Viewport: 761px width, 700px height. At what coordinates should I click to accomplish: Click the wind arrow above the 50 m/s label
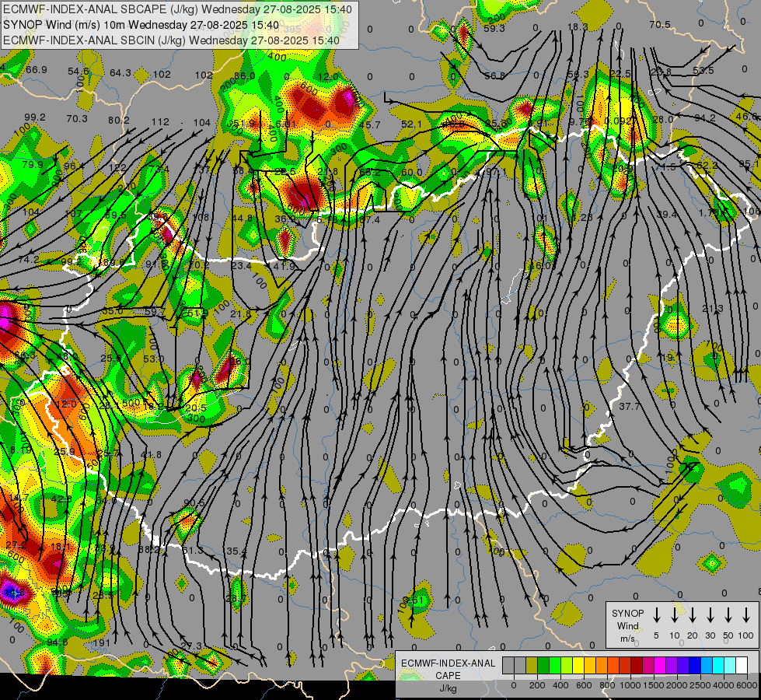tap(728, 614)
